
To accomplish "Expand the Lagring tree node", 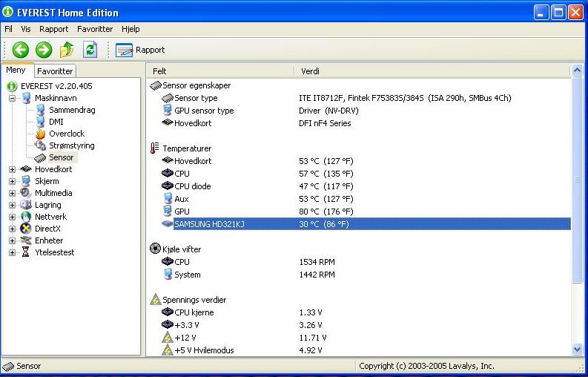I will (12, 205).
